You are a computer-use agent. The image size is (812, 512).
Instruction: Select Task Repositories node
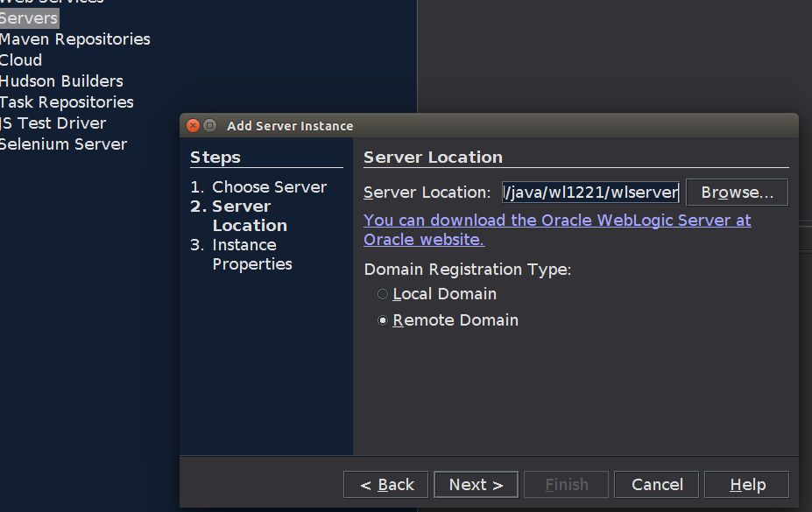pos(67,102)
